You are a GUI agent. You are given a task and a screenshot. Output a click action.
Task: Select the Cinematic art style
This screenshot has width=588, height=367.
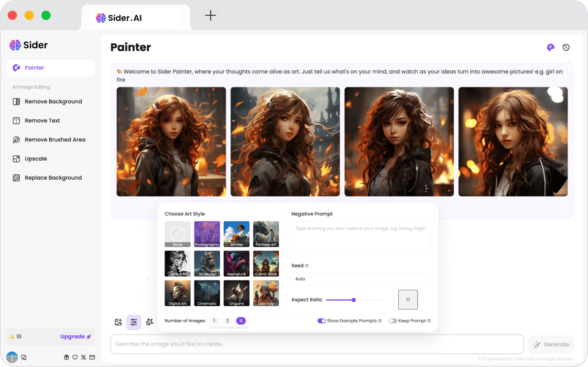tap(207, 293)
